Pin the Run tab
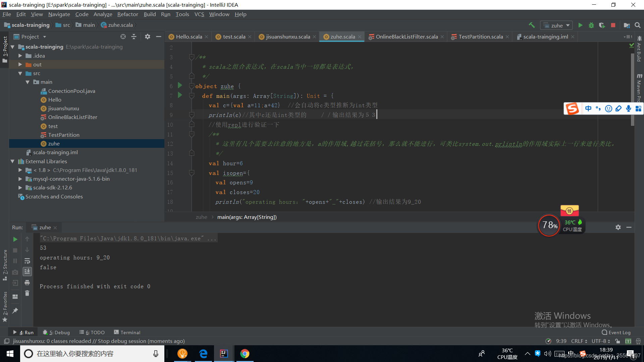The width and height of the screenshot is (644, 362). 15,311
